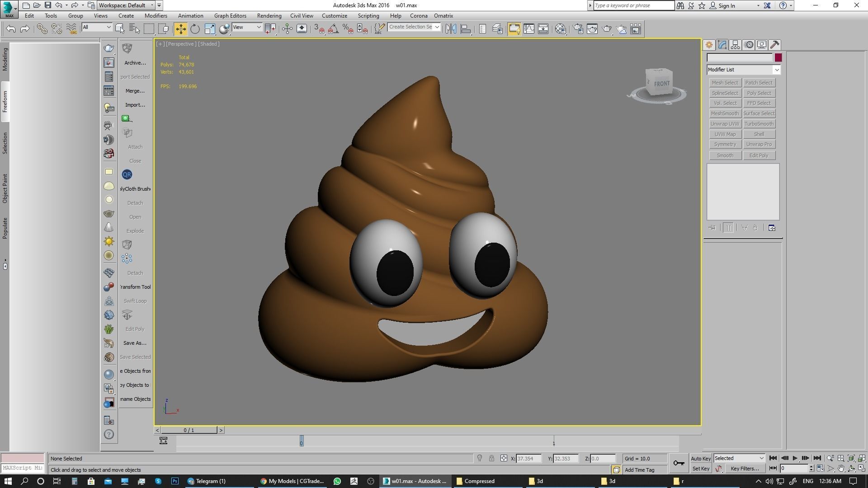Click the Set Key button
The width and height of the screenshot is (868, 488).
point(701,469)
